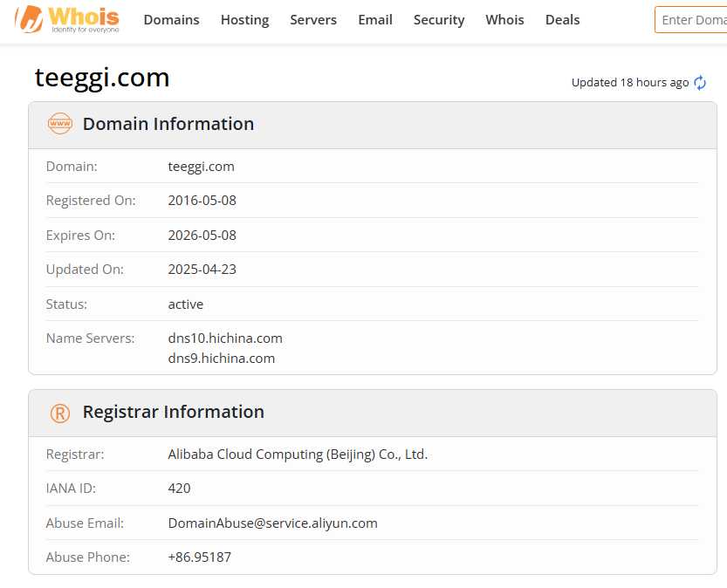Click the abuse phone number +86.95187
Screen dimensions: 727x588
coord(200,557)
